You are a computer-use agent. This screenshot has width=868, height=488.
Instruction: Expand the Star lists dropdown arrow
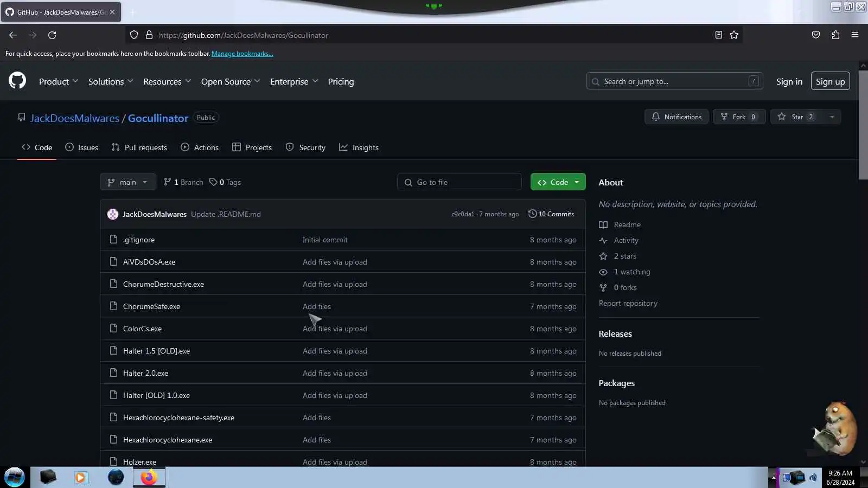pyautogui.click(x=832, y=117)
